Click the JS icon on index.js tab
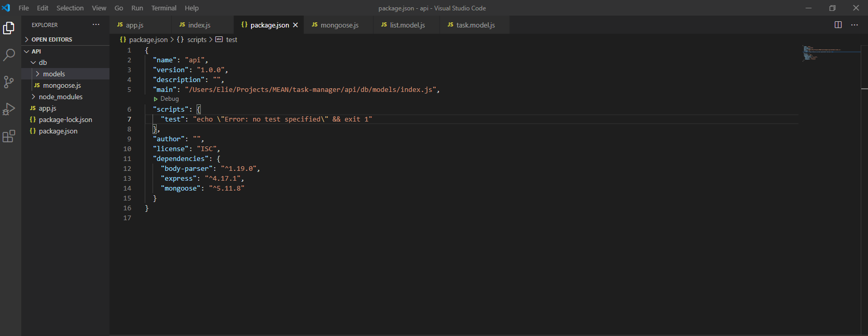Screen dimensions: 868x336 182,25
